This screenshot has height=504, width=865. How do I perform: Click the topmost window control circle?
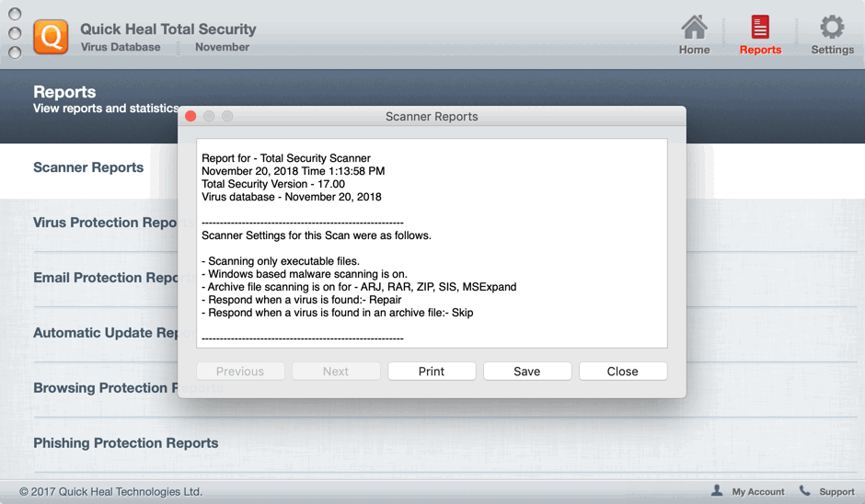click(x=15, y=15)
